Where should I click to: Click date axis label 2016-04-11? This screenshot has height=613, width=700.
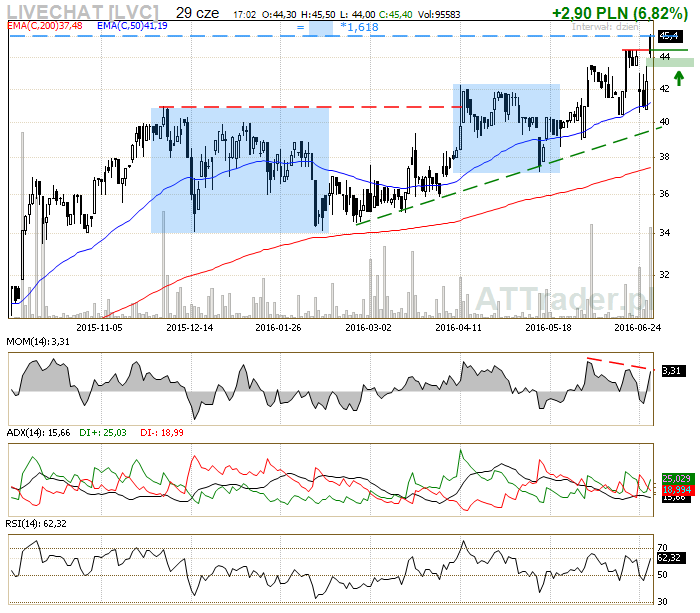coord(458,328)
